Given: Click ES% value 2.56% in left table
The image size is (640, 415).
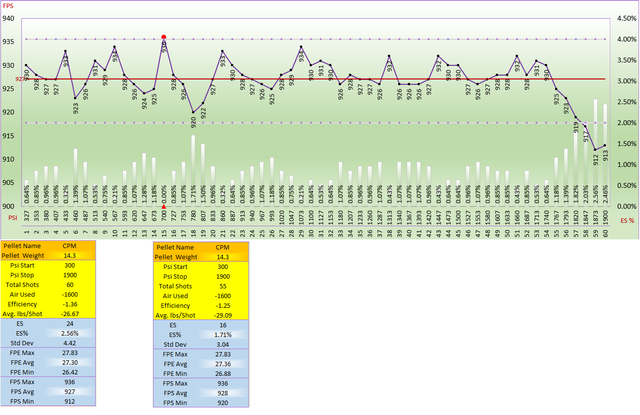Looking at the screenshot, I should click(70, 333).
